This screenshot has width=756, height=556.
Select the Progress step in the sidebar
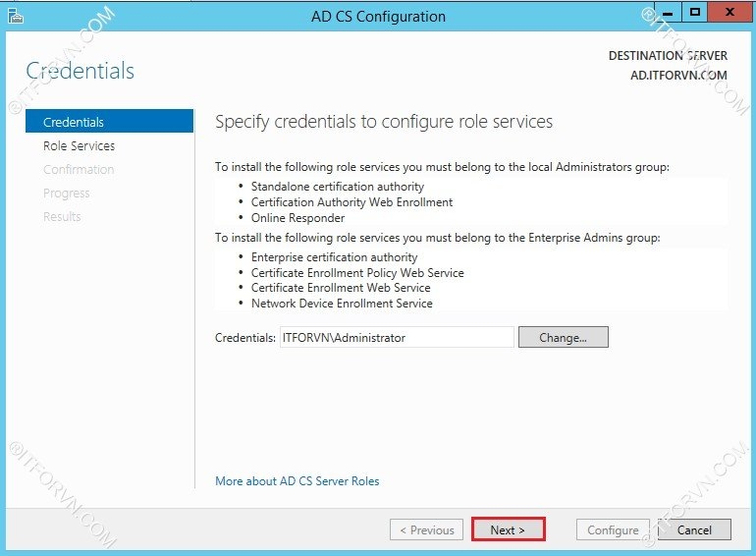click(x=67, y=193)
